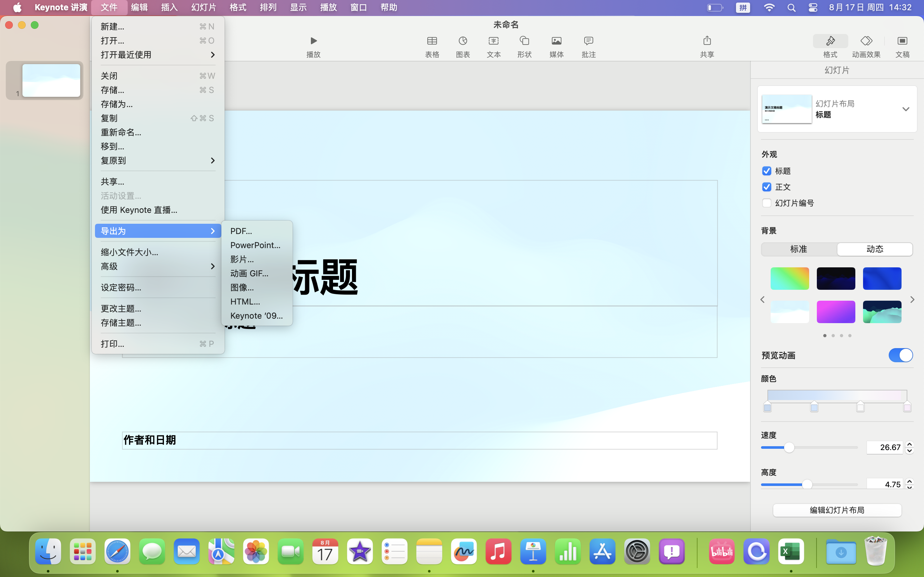The image size is (924, 577).
Task: Uncheck the 标题 appearance checkbox
Action: pos(767,171)
